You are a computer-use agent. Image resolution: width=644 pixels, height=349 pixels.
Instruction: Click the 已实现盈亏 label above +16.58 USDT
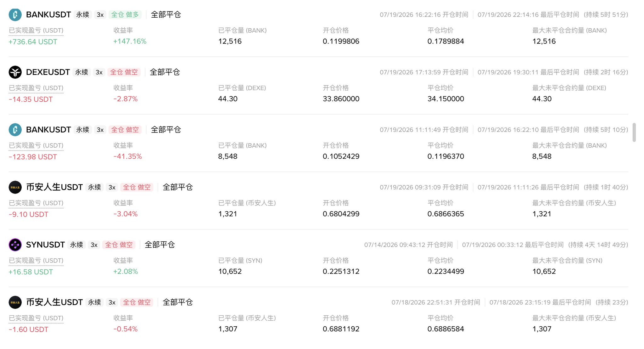pos(36,261)
